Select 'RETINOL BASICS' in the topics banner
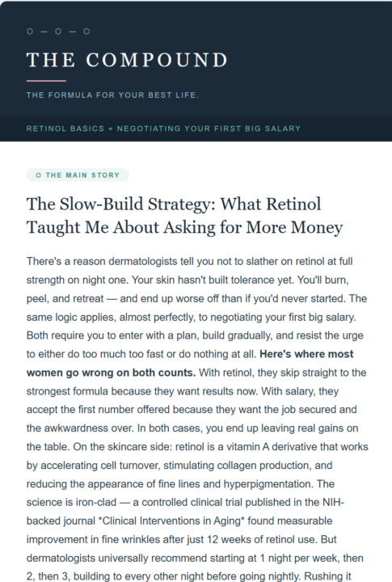The height and width of the screenshot is (582, 392). [65, 129]
